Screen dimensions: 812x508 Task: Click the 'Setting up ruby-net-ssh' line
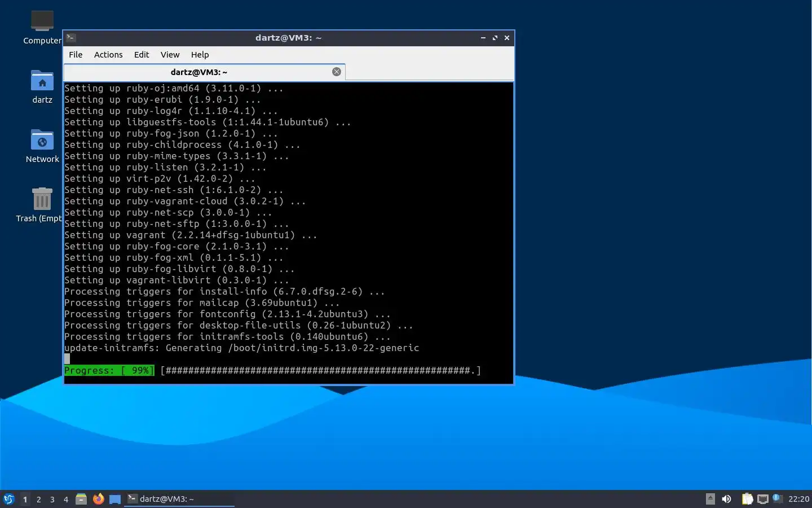[174, 190]
